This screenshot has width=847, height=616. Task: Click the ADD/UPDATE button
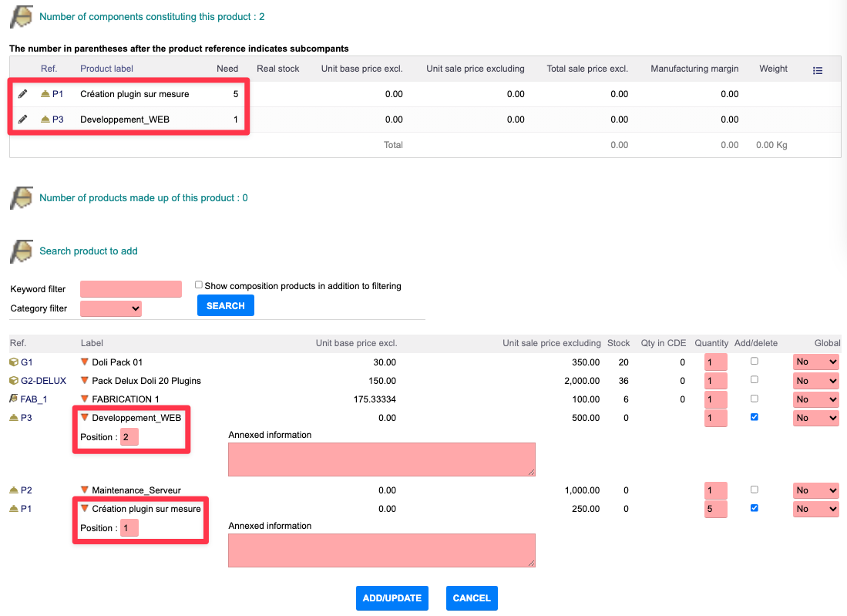392,598
